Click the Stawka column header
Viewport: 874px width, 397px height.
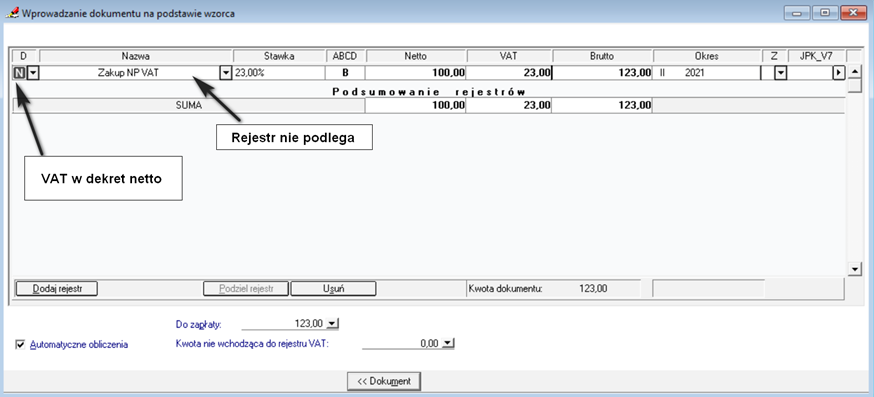pos(279,56)
